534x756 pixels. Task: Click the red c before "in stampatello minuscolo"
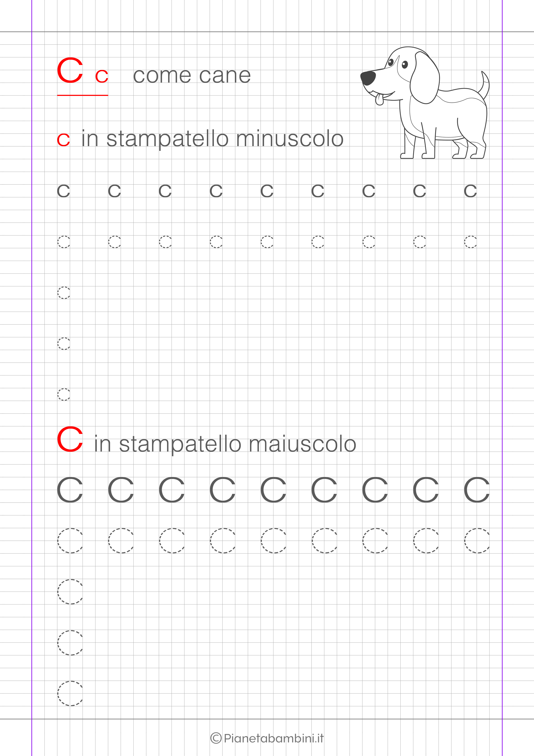click(x=63, y=140)
